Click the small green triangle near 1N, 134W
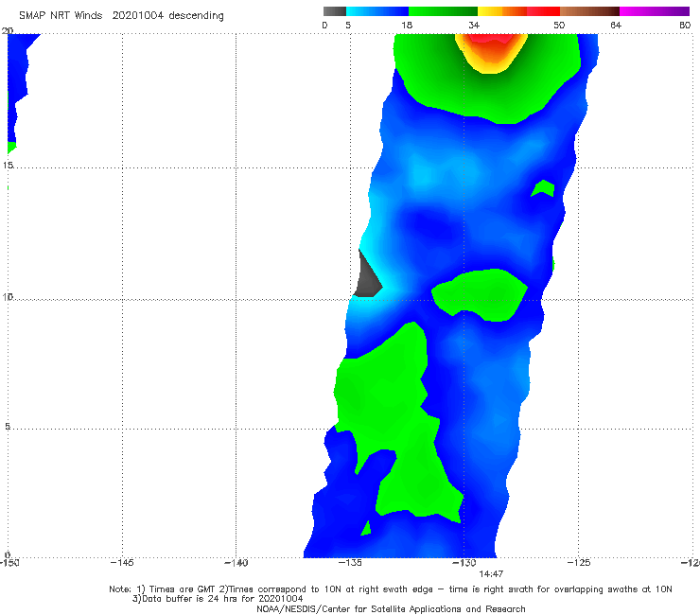Screen dimensions: 700x615 tap(366, 529)
